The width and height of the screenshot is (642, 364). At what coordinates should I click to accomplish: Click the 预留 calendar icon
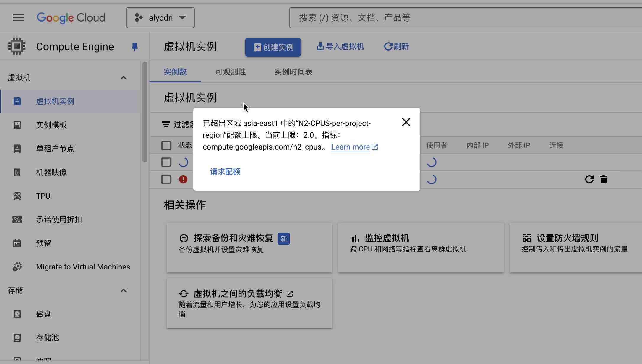17,243
